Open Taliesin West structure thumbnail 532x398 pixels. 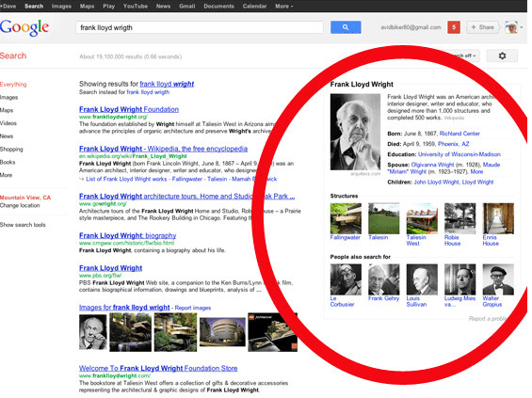point(422,218)
